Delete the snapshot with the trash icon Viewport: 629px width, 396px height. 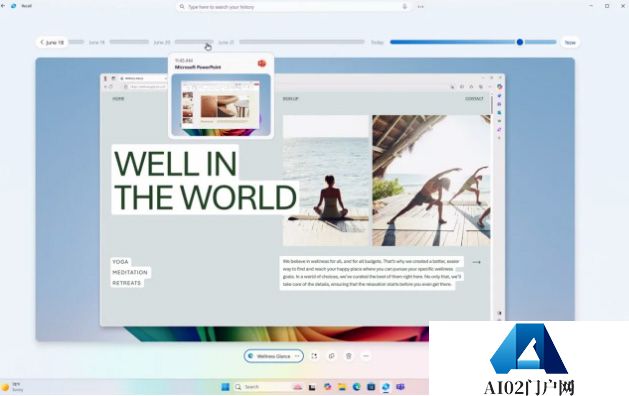tap(349, 356)
